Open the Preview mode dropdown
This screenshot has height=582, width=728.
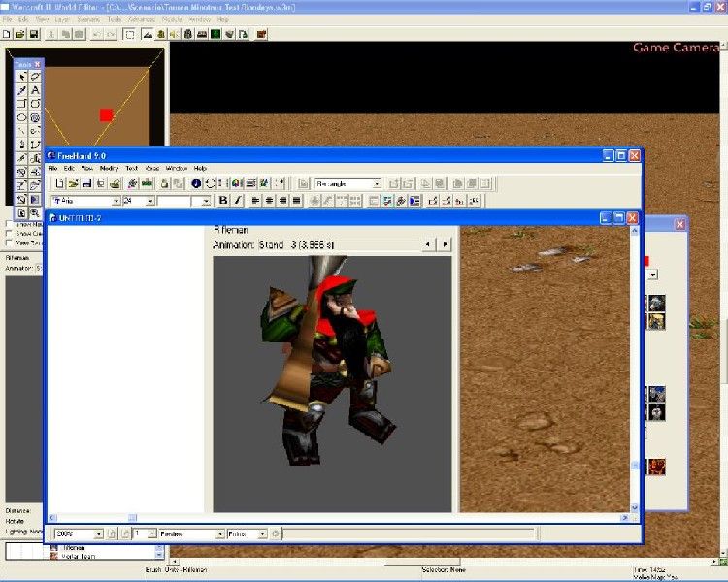(220, 534)
